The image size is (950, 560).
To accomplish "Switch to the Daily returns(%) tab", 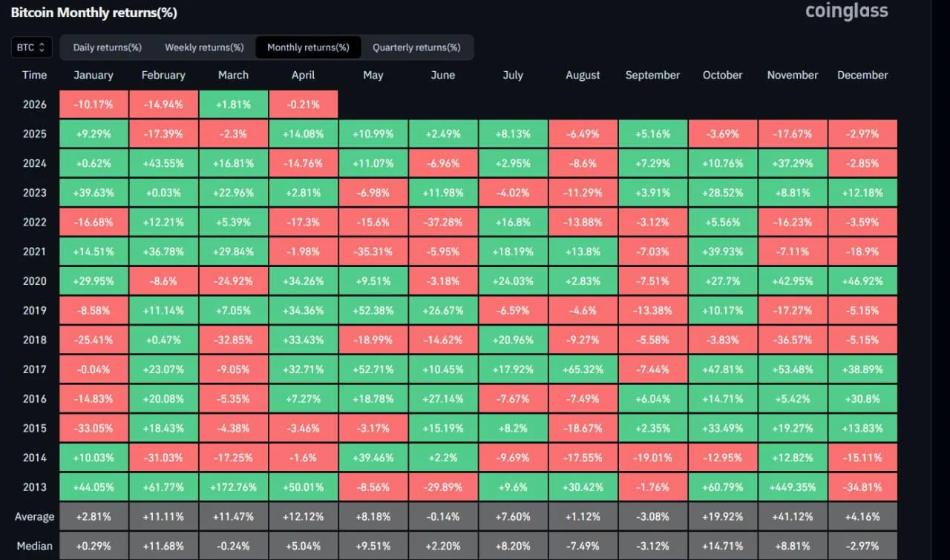I will (107, 47).
